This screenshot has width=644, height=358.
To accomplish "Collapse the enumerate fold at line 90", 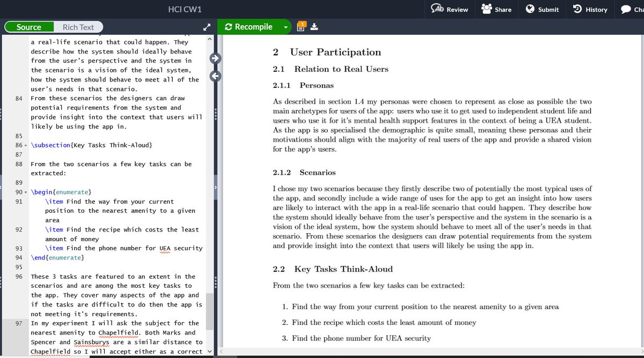I will [26, 192].
